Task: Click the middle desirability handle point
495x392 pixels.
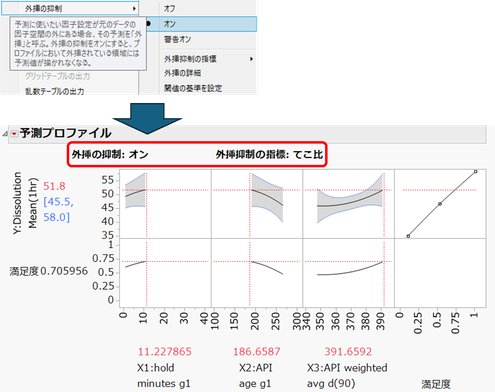Action: pyautogui.click(x=440, y=204)
